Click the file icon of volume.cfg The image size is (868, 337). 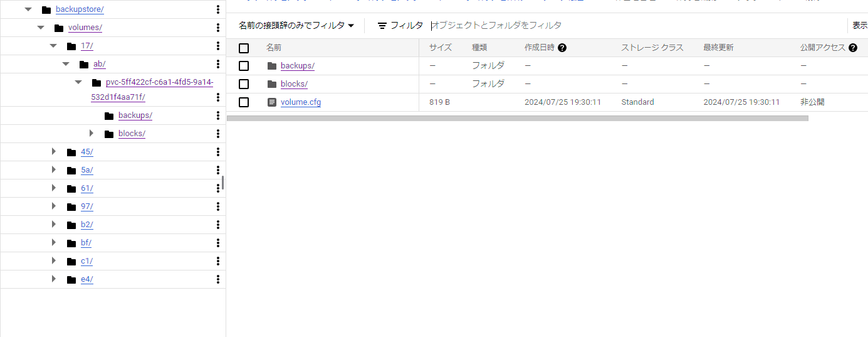(x=271, y=102)
